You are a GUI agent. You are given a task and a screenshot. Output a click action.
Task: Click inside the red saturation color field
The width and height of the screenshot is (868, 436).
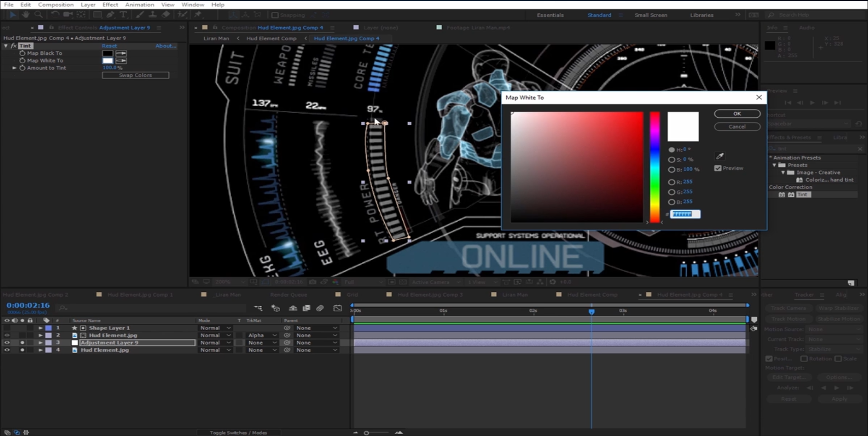tap(577, 167)
